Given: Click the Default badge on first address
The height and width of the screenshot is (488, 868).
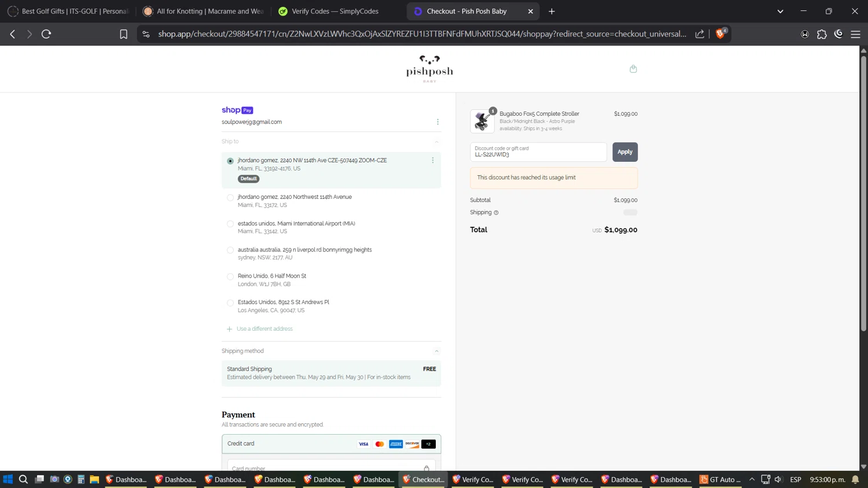Looking at the screenshot, I should [x=248, y=179].
